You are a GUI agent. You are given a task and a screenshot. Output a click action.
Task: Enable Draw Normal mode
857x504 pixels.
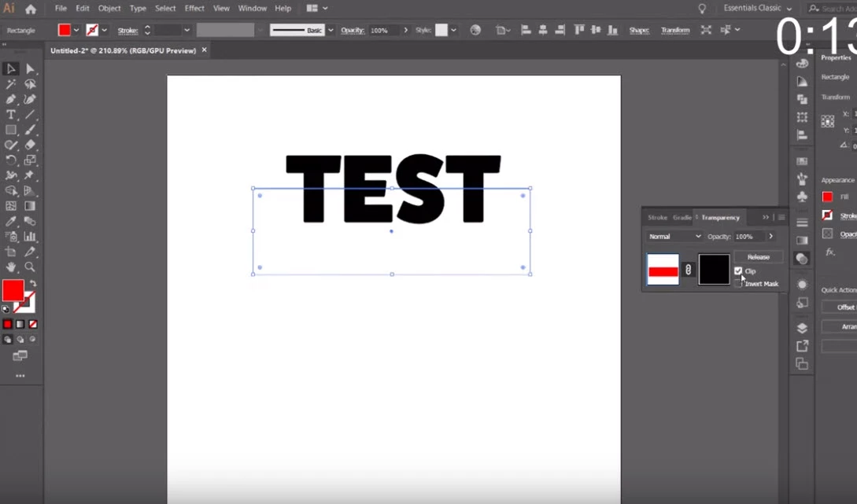7,340
